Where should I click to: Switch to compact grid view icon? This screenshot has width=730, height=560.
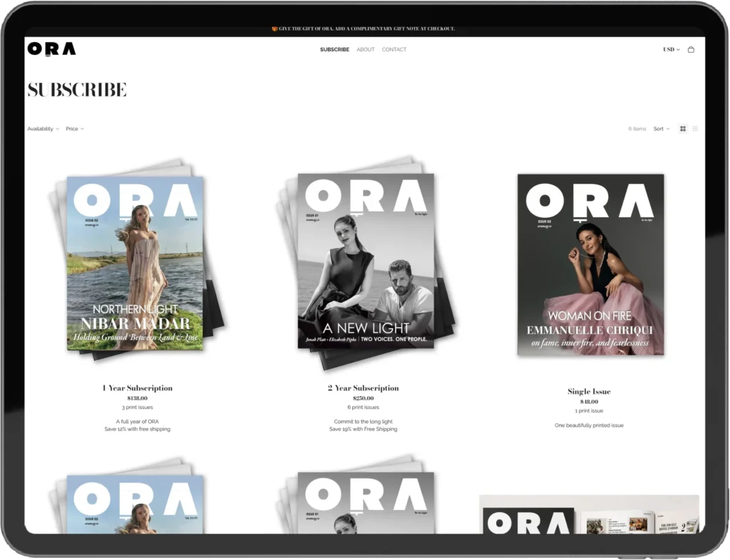[x=695, y=129]
